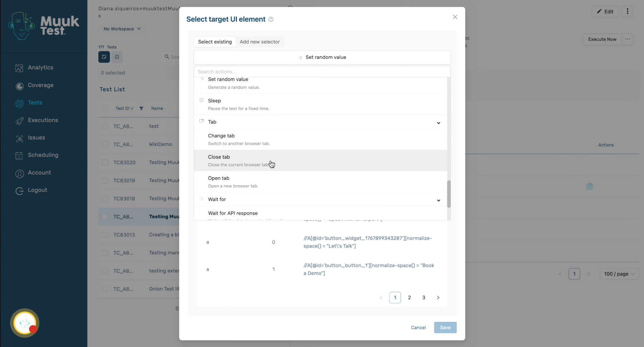Image resolution: width=644 pixels, height=347 pixels.
Task: Click the action list vertical scrollbar thumb
Action: (449, 194)
